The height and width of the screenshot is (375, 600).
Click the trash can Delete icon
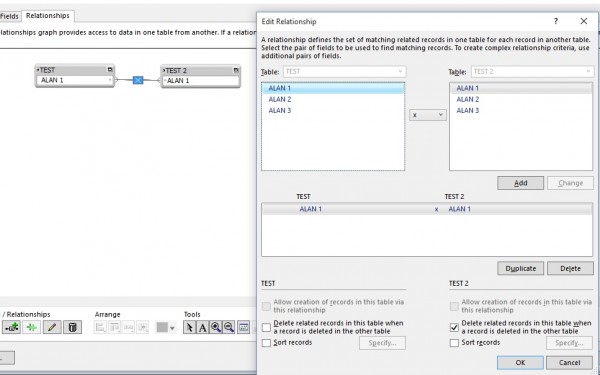[72, 328]
